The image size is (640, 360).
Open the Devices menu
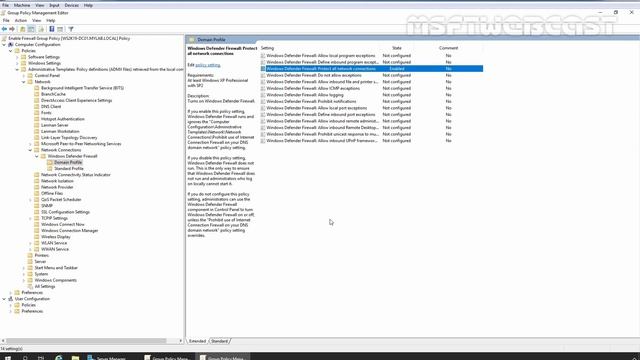[71, 5]
